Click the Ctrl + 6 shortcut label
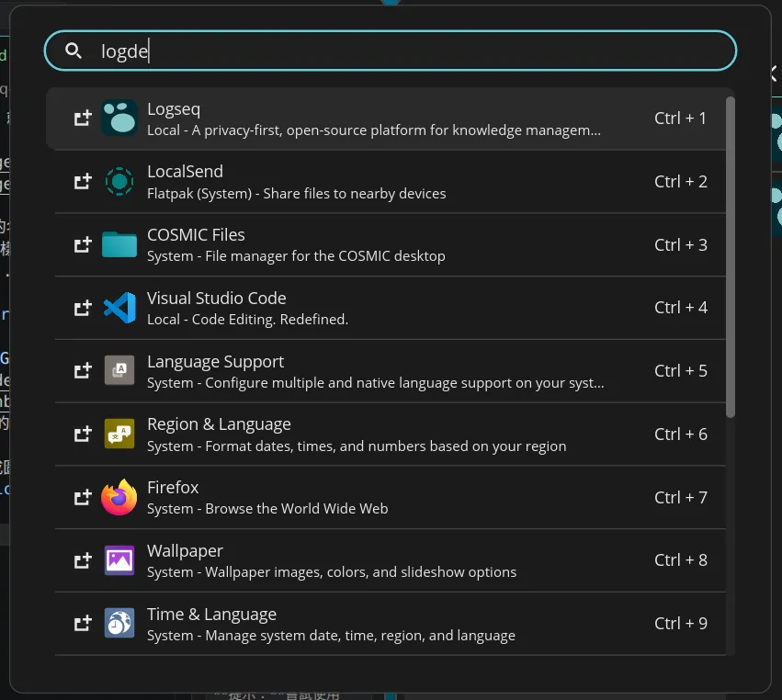The image size is (782, 700). click(x=680, y=435)
